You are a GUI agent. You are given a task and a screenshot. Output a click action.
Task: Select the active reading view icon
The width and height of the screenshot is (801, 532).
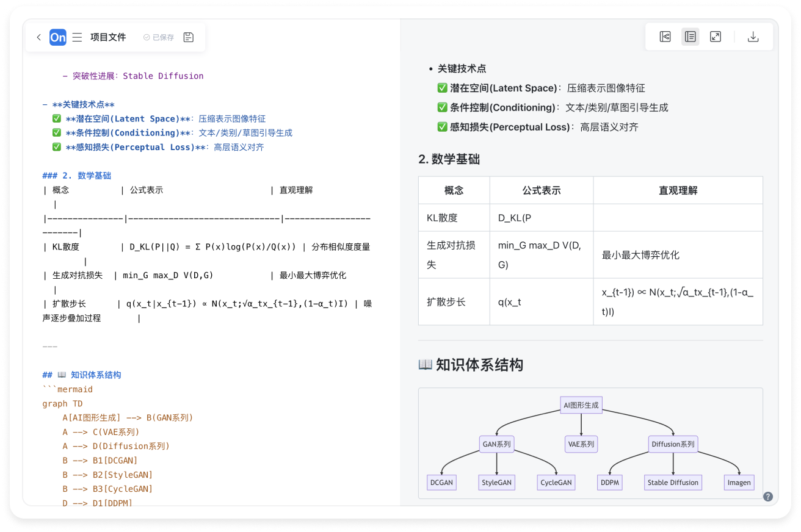[x=690, y=37]
